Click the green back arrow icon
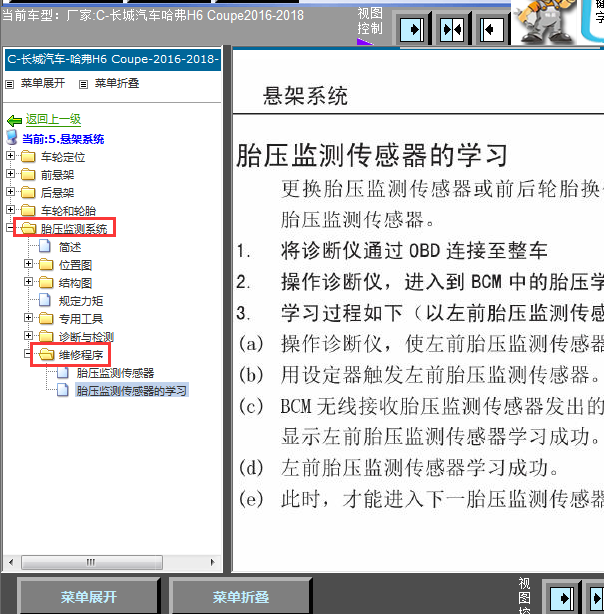 (x=14, y=120)
